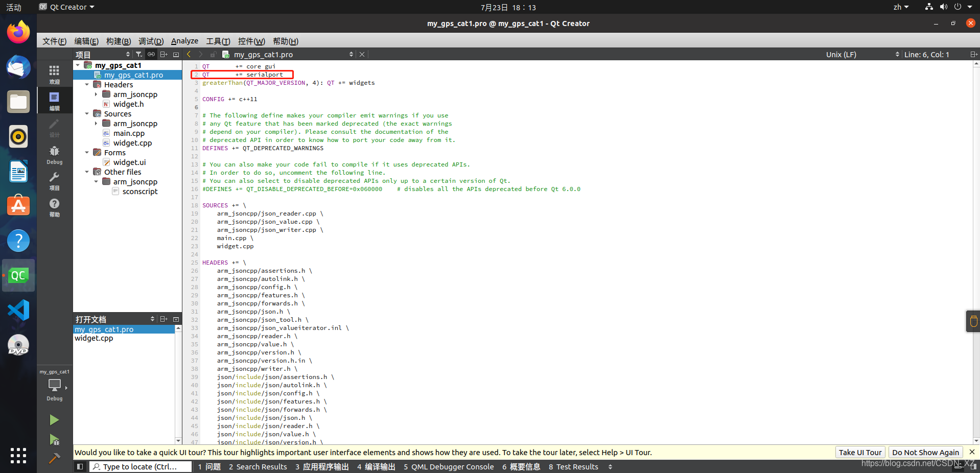Expand arm_jsoncpp under Sources
This screenshot has width=980, height=473.
coord(96,123)
